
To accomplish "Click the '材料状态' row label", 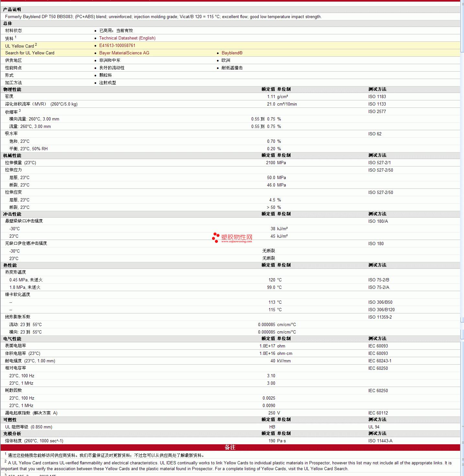I will (x=14, y=31).
